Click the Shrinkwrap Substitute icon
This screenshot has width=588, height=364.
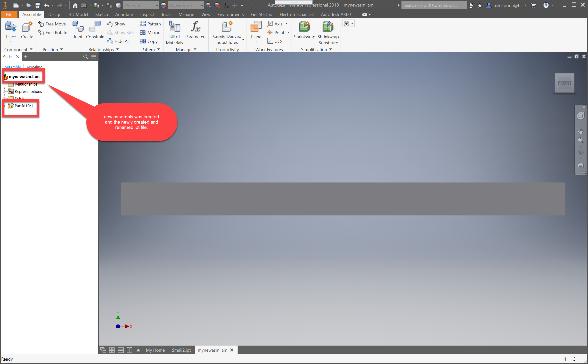pyautogui.click(x=328, y=27)
